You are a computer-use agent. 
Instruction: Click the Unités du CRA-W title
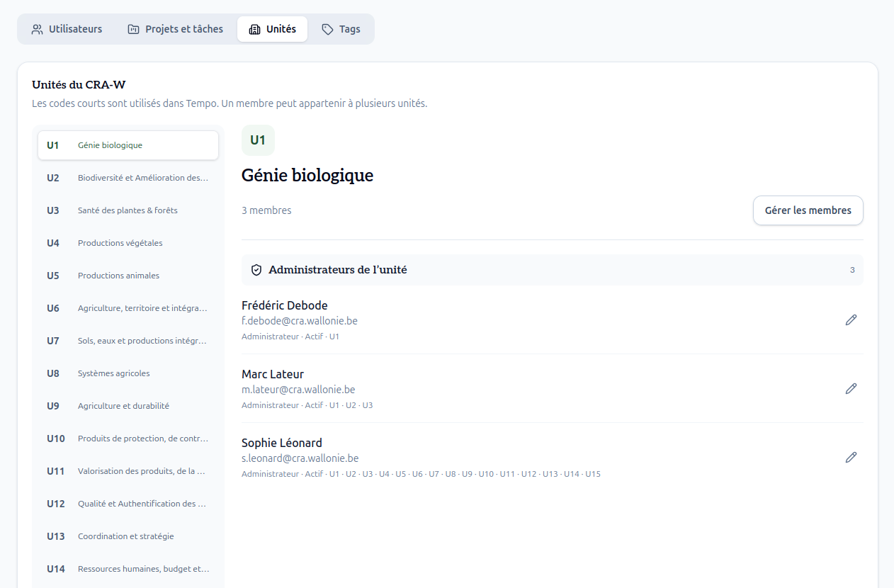[79, 85]
